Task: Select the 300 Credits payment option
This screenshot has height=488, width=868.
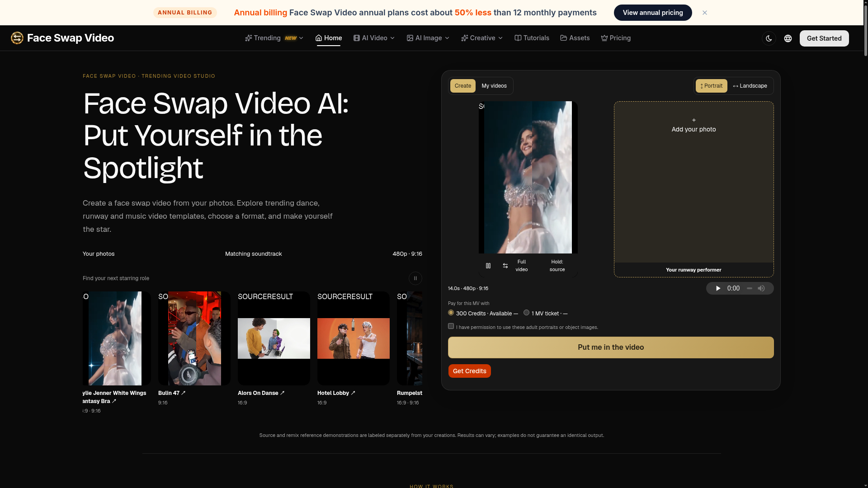Action: tap(451, 313)
